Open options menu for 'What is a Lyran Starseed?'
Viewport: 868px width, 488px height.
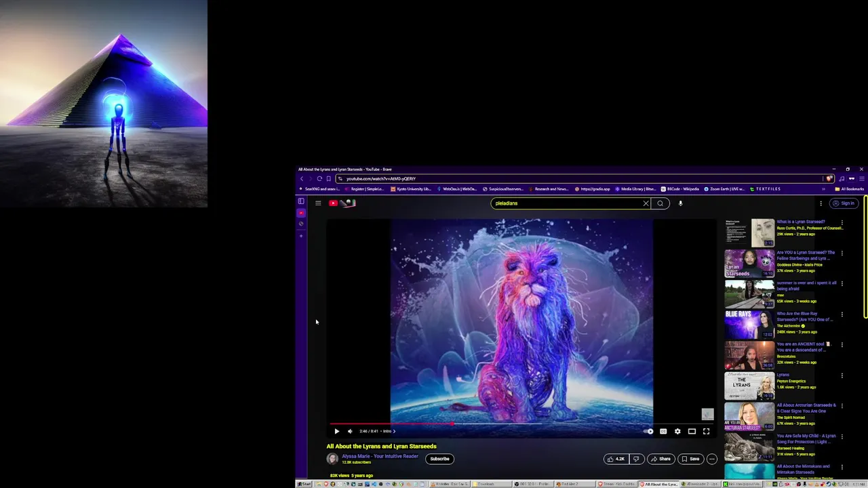pos(842,222)
